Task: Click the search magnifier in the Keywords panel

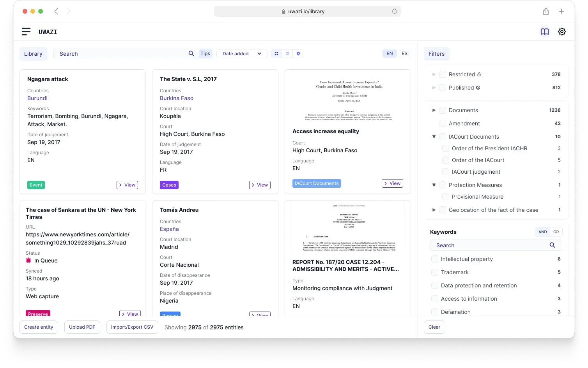Action: click(x=552, y=245)
